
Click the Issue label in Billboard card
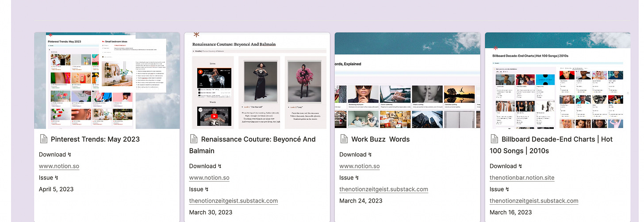click(x=499, y=189)
